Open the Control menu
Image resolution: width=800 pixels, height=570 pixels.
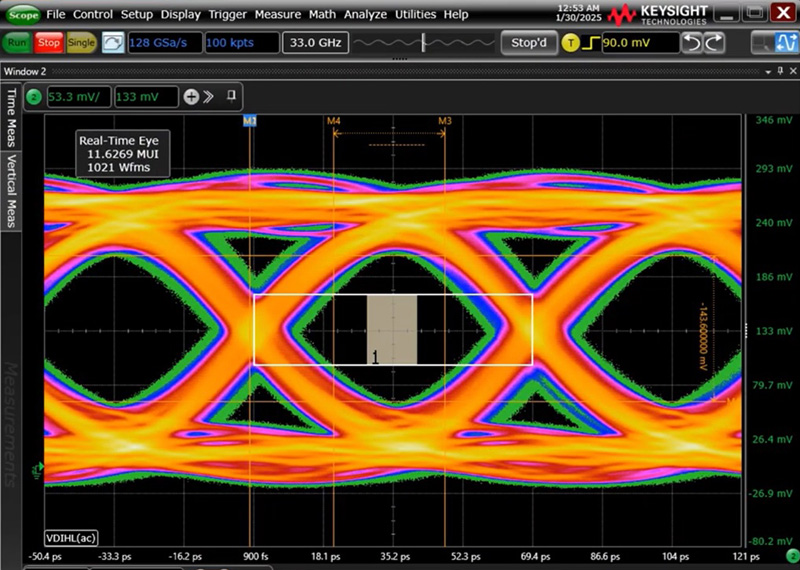(x=93, y=15)
